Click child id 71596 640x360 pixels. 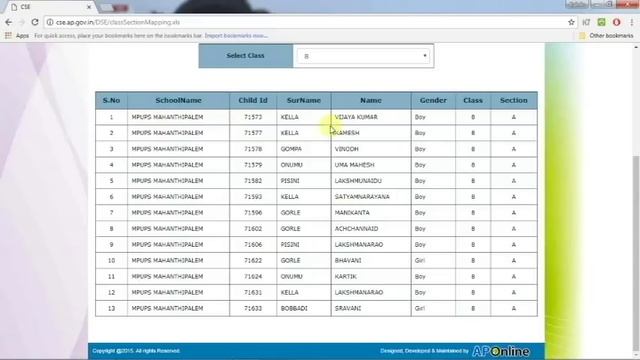(253, 213)
